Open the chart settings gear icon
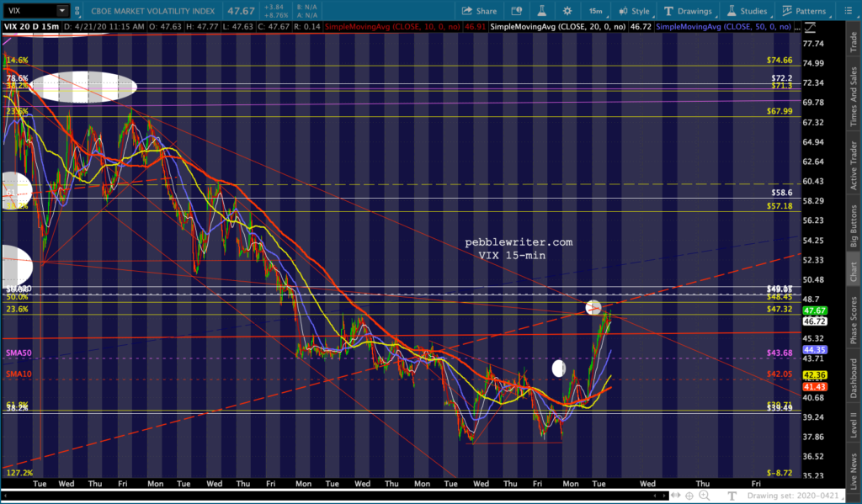The width and height of the screenshot is (862, 504). pos(567,11)
